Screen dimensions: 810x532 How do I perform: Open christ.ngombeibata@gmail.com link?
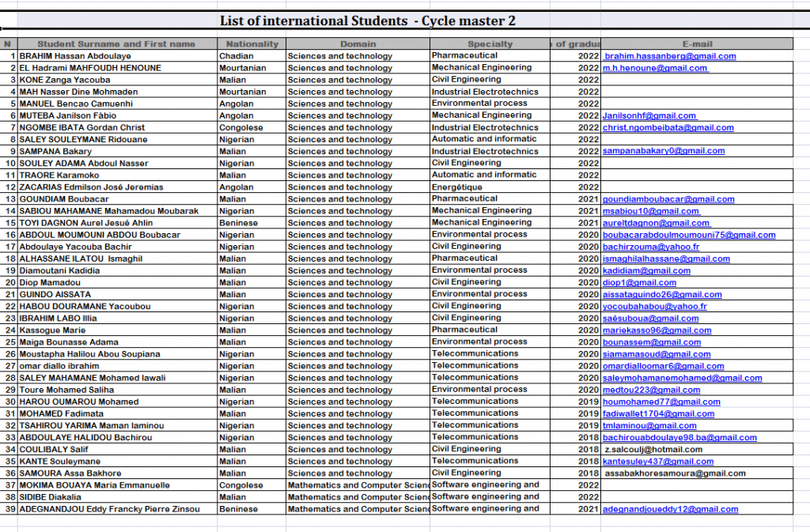668,127
